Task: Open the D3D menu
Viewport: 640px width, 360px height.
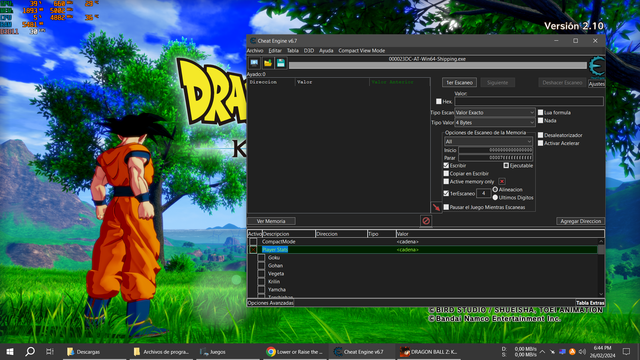Action: point(309,51)
